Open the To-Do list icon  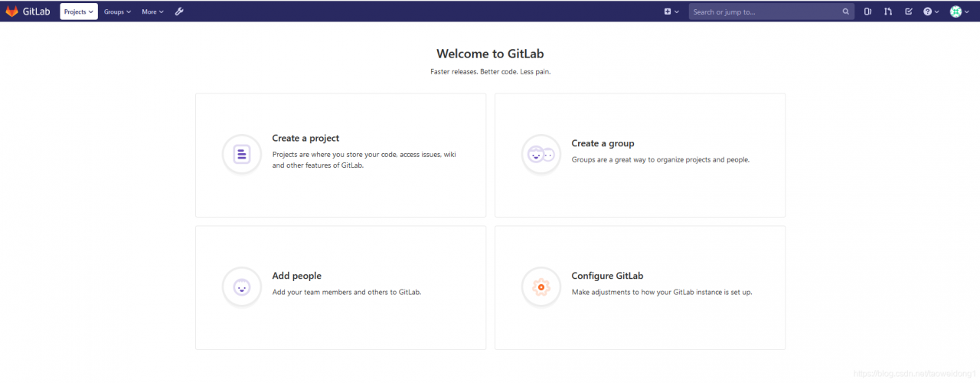pyautogui.click(x=908, y=11)
